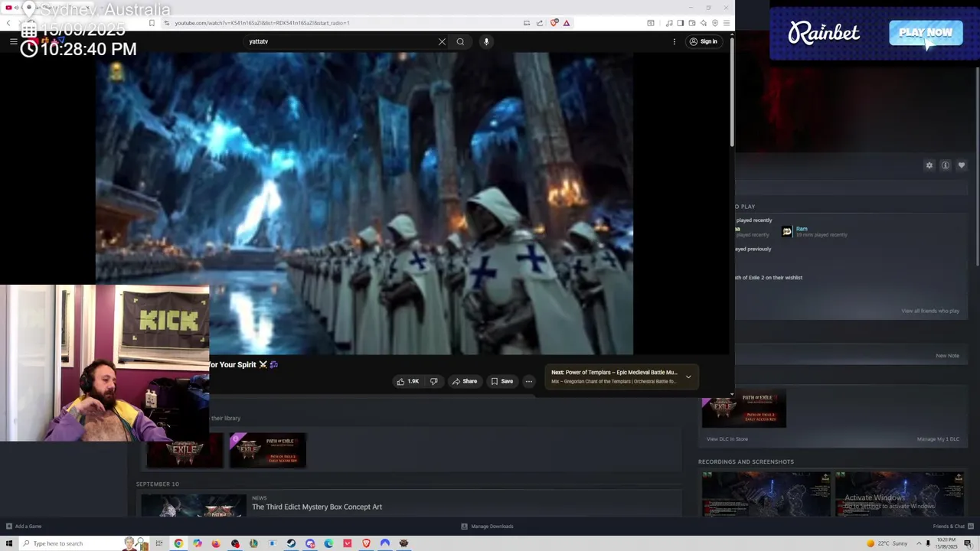Screen dimensions: 980x551
Task: Bookmark this page in the browser
Action: point(152,23)
